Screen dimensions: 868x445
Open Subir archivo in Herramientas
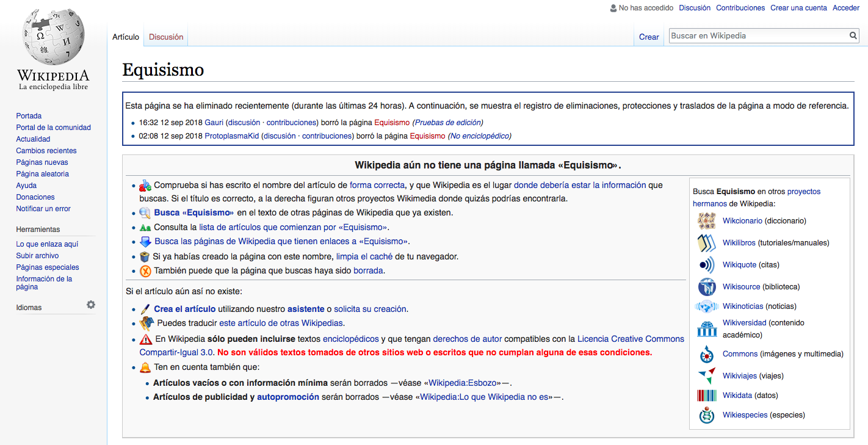coord(37,256)
